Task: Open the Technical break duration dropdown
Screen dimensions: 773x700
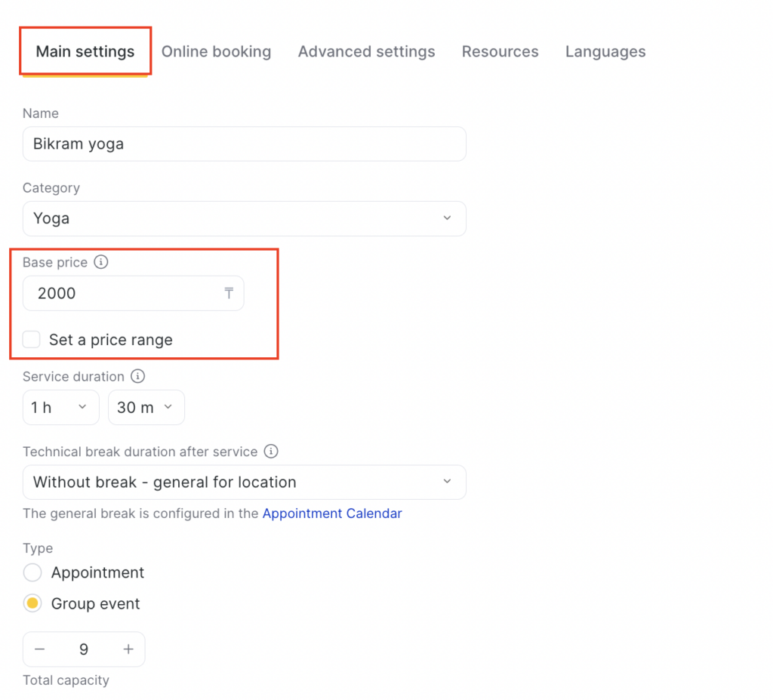Action: [x=244, y=482]
